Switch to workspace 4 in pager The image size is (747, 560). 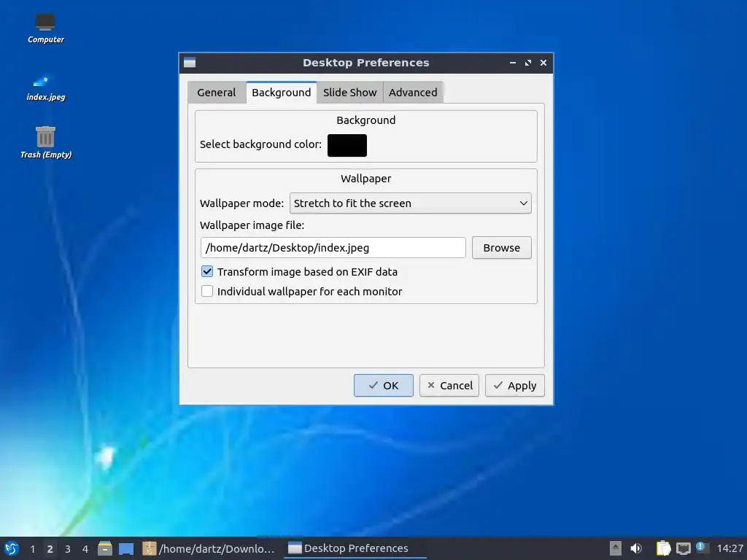coord(85,549)
